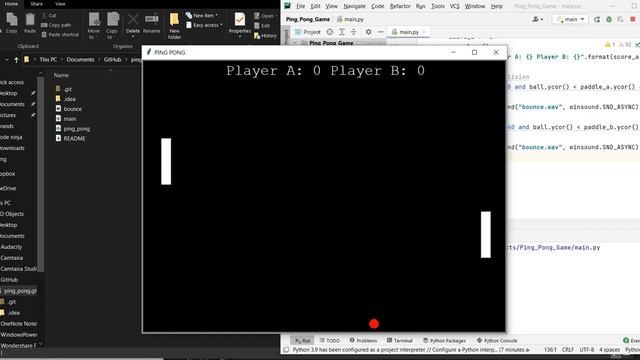Select the README file in Explorer
The width and height of the screenshot is (640, 360).
pos(70,138)
